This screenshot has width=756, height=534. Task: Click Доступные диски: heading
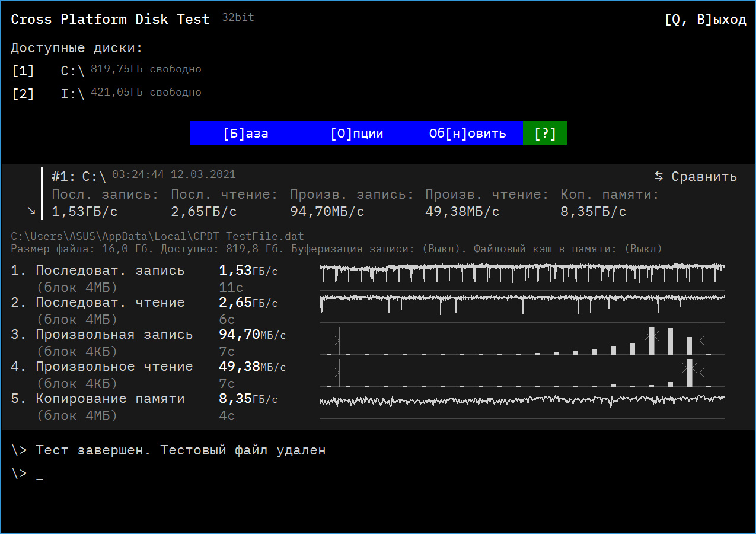point(76,49)
